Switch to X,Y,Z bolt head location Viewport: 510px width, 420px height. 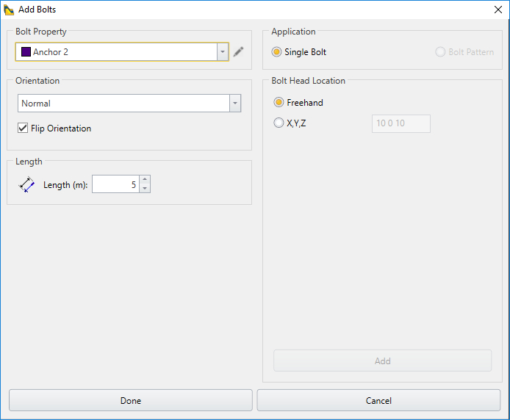click(279, 123)
